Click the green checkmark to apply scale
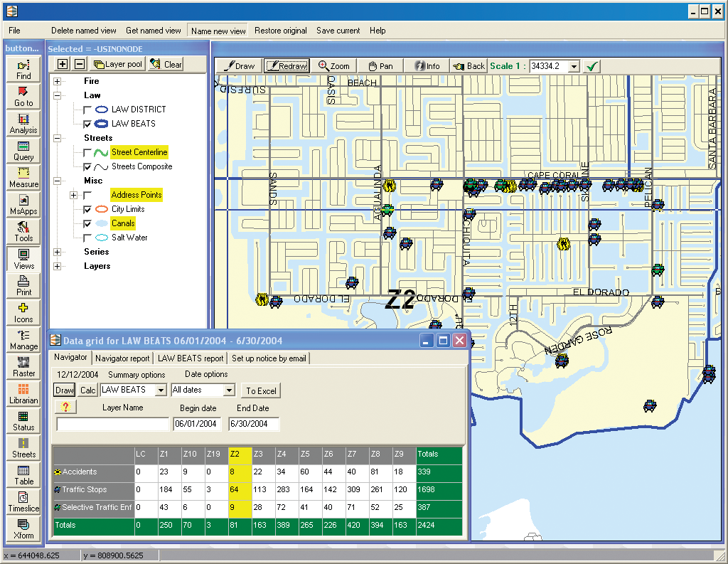728x564 pixels. (591, 66)
